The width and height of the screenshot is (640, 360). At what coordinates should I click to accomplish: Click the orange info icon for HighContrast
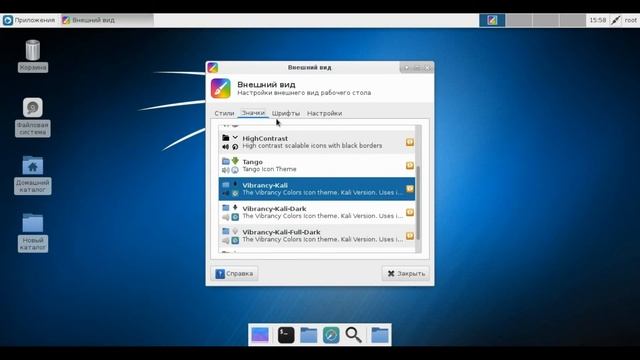point(410,142)
